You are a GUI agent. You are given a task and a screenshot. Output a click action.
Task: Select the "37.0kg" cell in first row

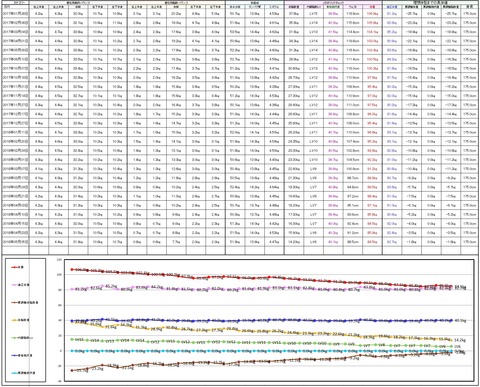294,14
